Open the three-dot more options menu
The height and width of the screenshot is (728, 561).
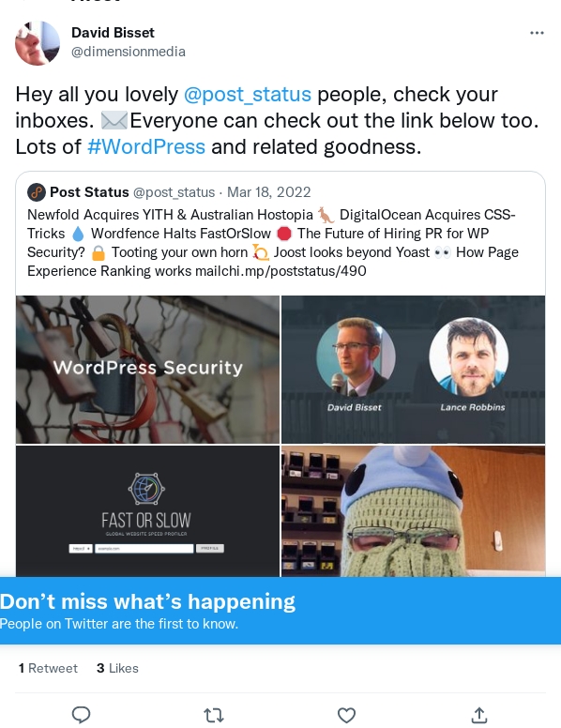pos(537,33)
